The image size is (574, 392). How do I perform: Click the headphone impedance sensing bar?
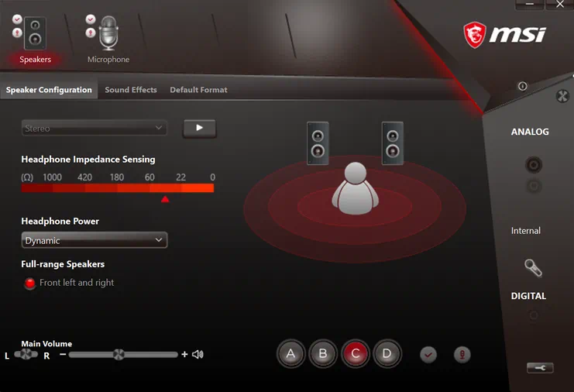point(118,188)
